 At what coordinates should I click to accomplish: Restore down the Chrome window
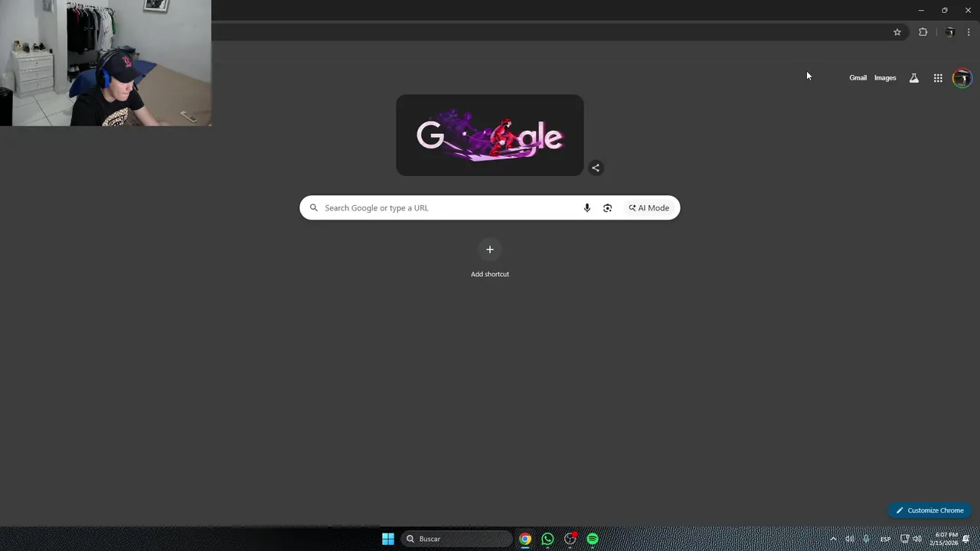tap(944, 10)
